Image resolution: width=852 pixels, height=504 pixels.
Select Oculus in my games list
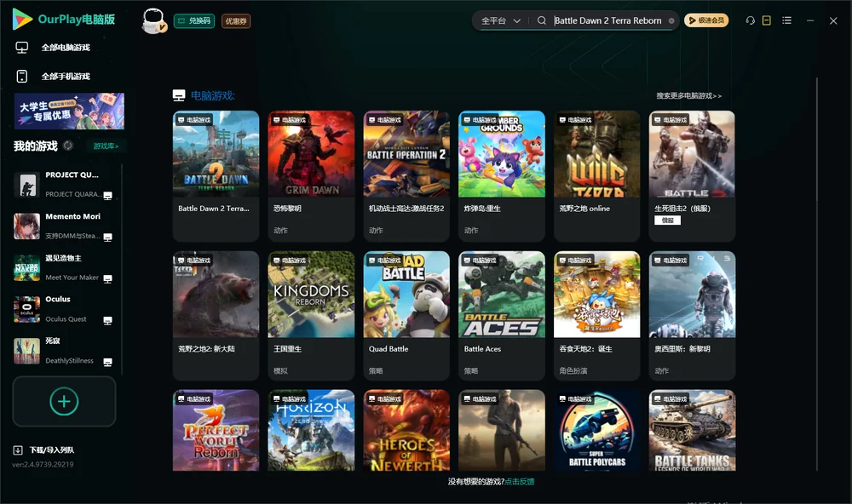64,309
